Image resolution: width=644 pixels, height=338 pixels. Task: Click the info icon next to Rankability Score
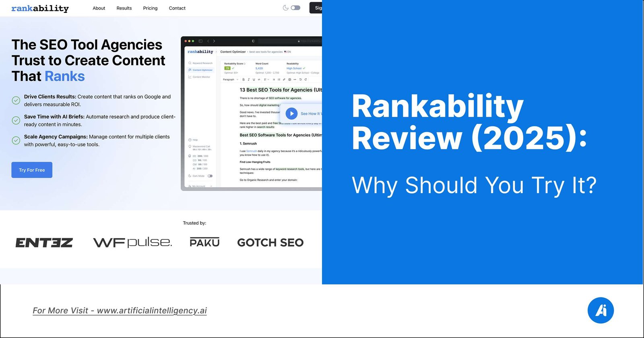click(244, 64)
